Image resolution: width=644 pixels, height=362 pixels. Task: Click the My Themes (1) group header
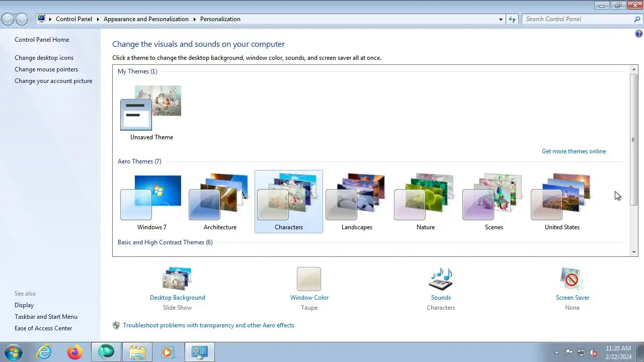pyautogui.click(x=137, y=71)
